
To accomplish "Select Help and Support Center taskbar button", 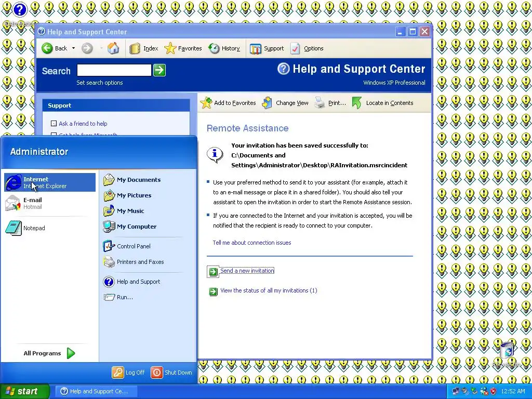I will coord(96,392).
